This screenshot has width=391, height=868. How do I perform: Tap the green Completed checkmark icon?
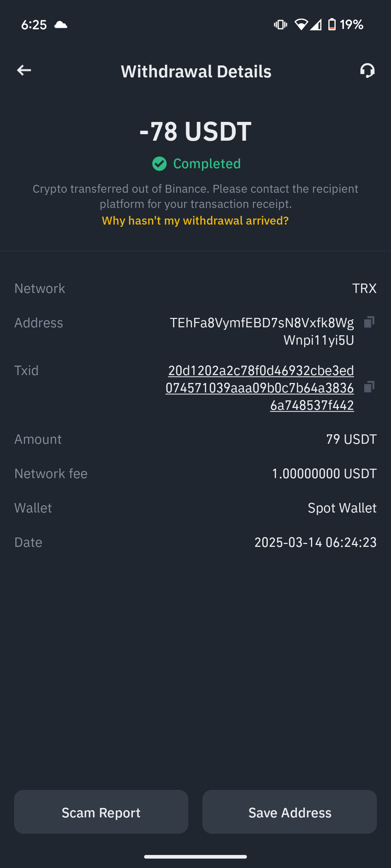click(x=159, y=164)
